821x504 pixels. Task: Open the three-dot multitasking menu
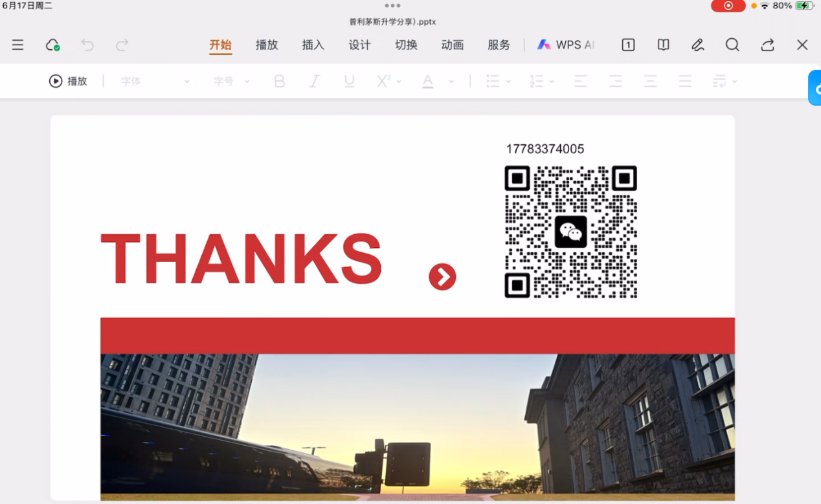(392, 6)
